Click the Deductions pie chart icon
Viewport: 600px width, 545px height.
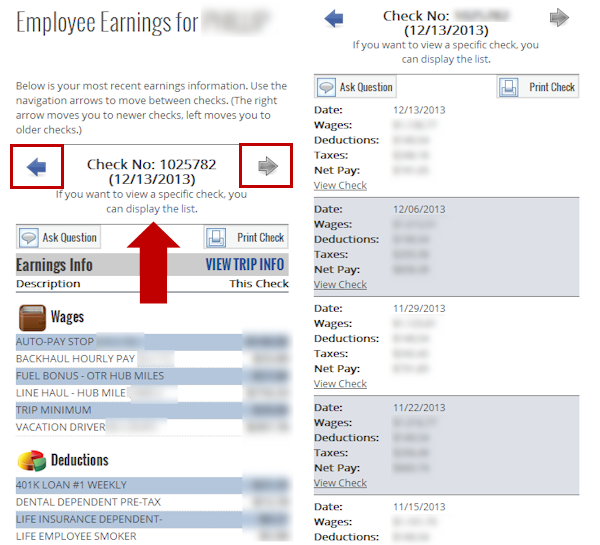click(32, 461)
